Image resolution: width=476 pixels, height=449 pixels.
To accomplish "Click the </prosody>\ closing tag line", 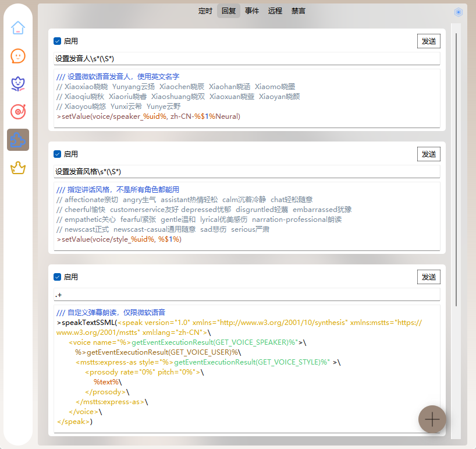I will [x=107, y=392].
